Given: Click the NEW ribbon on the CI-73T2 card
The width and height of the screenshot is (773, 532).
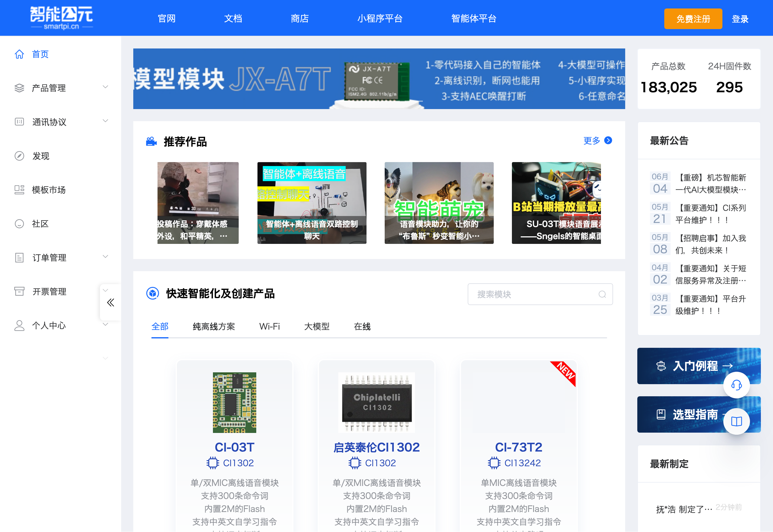Looking at the screenshot, I should pos(566,371).
